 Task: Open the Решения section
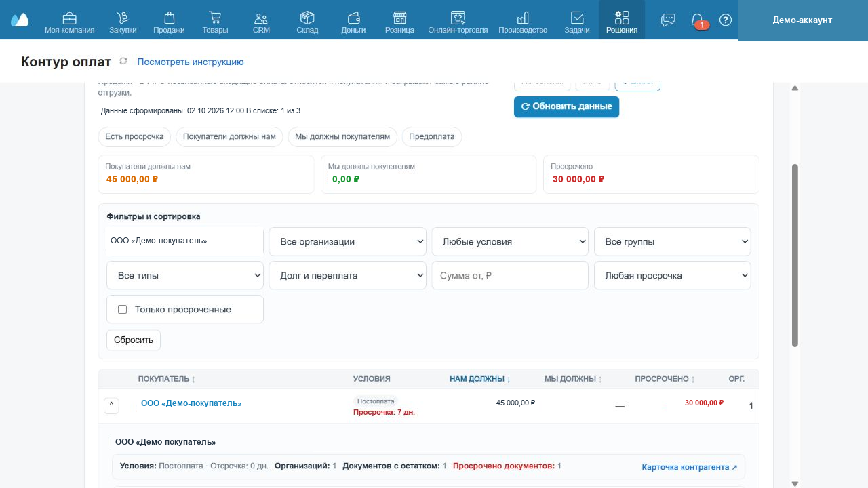click(x=622, y=20)
